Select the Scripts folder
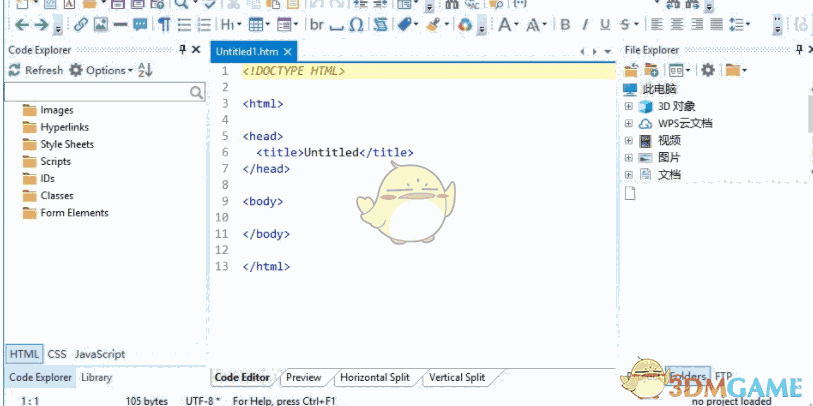Viewport: 813px width, 406px height. coord(47,161)
